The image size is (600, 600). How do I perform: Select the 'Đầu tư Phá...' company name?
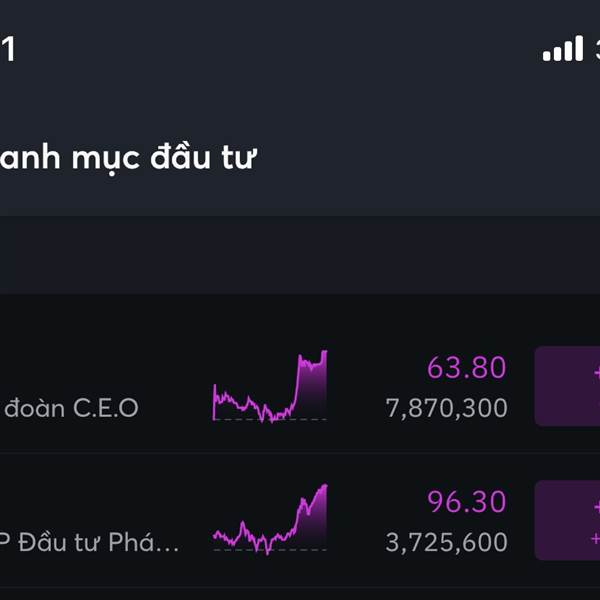click(89, 542)
